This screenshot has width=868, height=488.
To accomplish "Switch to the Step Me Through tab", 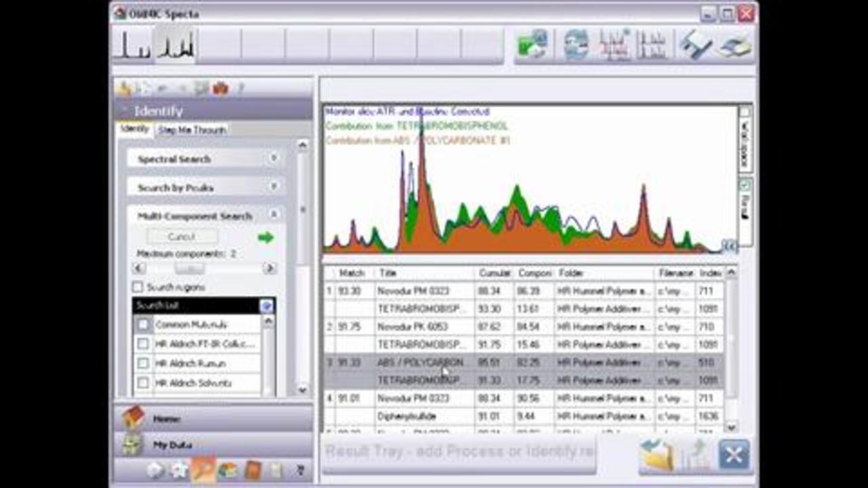I will pyautogui.click(x=192, y=130).
